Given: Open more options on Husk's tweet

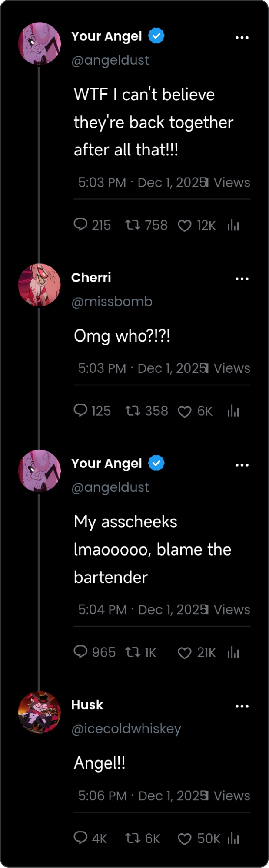Looking at the screenshot, I should click(242, 706).
